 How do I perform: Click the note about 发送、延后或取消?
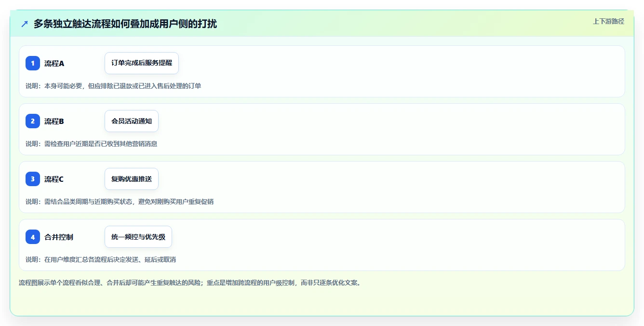101,259
